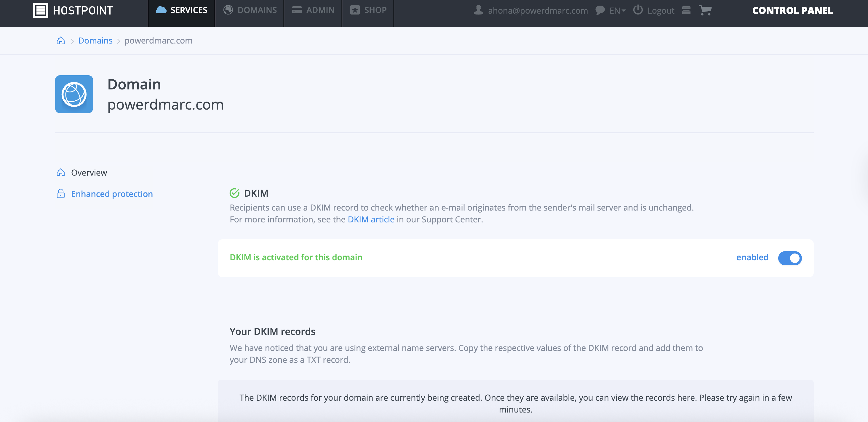
Task: Open the Services menu
Action: pos(182,10)
